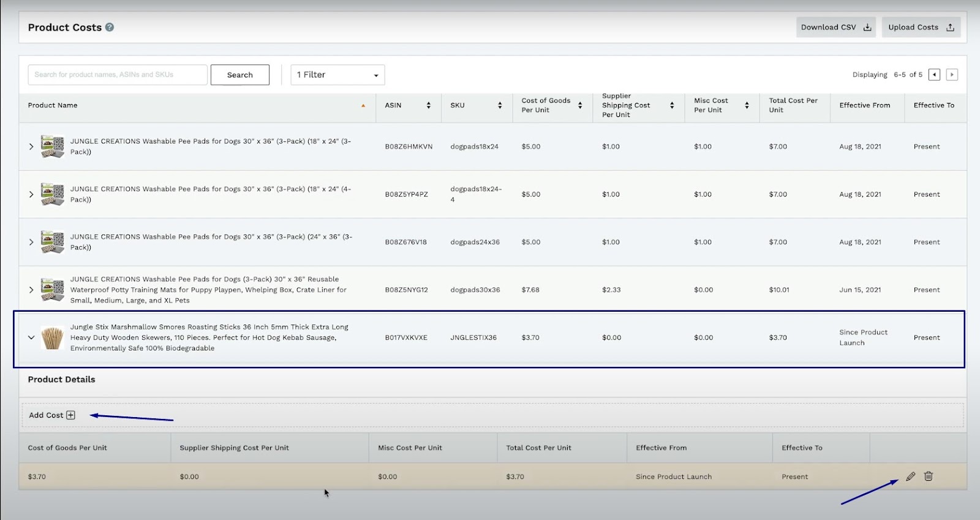This screenshot has height=520, width=980.
Task: Click SKU dogpads30x36
Action: 475,290
